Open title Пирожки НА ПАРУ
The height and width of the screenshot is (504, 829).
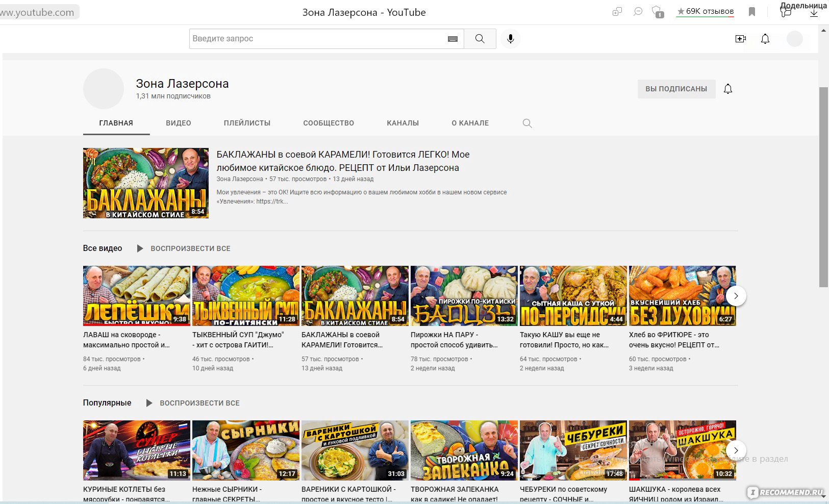(x=454, y=340)
